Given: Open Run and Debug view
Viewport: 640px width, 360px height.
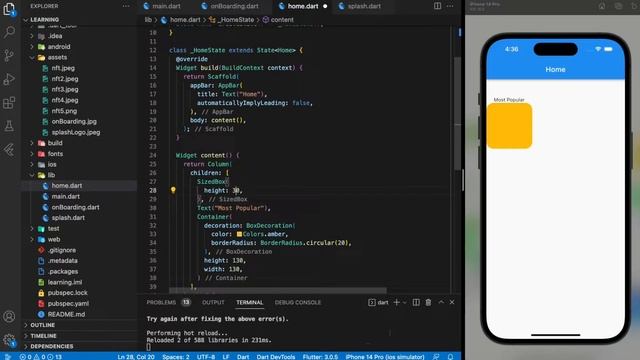Looking at the screenshot, I should pyautogui.click(x=9, y=79).
